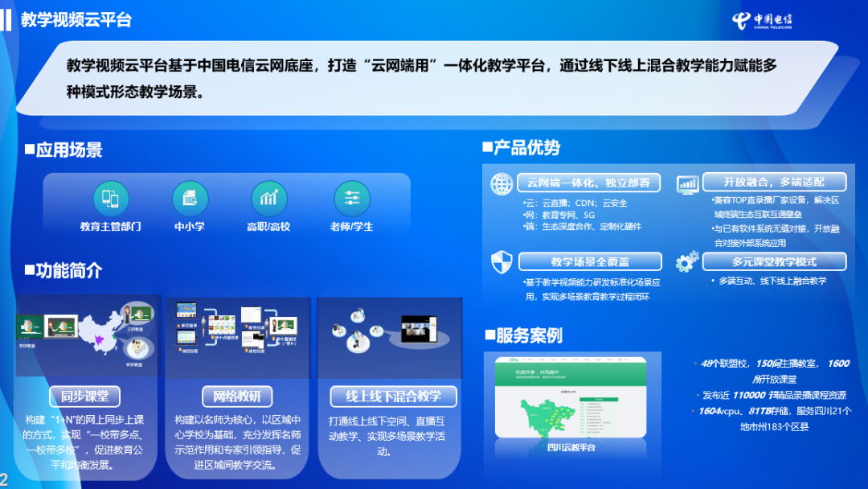Click the text 云：云直播；CDN；云安全

click(575, 203)
